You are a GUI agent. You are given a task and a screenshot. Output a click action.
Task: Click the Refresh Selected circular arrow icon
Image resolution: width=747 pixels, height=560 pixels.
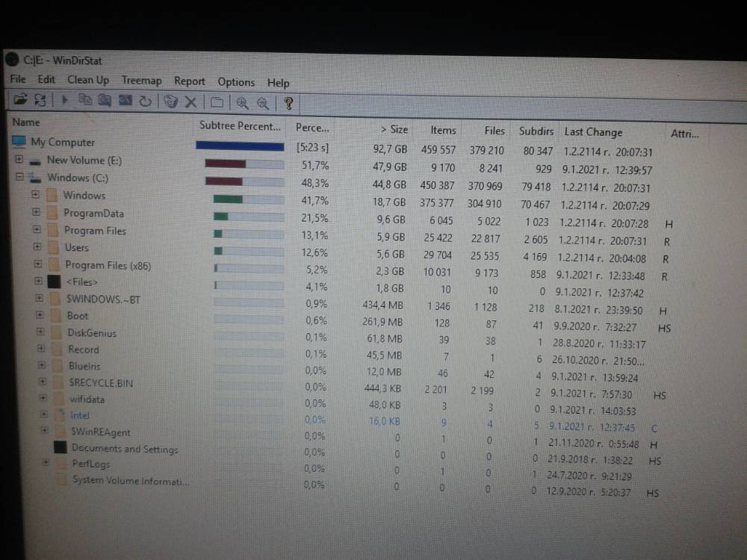[146, 101]
